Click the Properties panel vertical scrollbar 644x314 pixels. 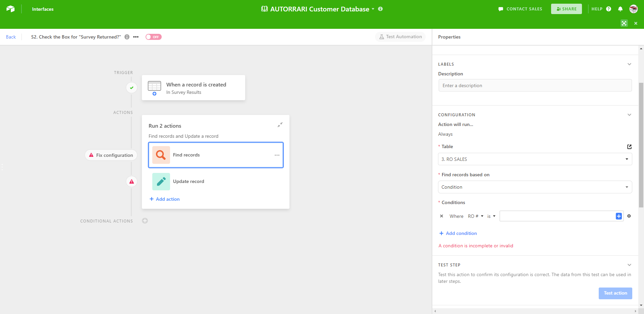pyautogui.click(x=641, y=145)
